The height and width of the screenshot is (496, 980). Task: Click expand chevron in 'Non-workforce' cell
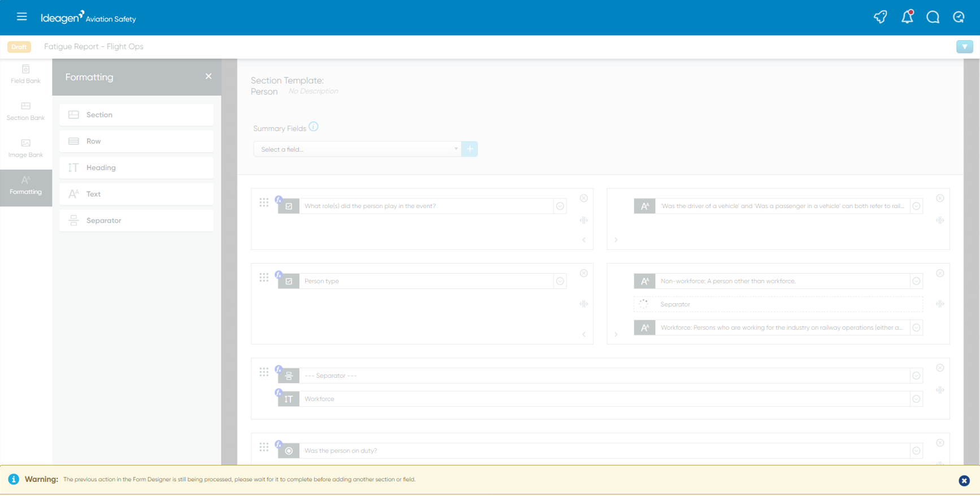(616, 335)
